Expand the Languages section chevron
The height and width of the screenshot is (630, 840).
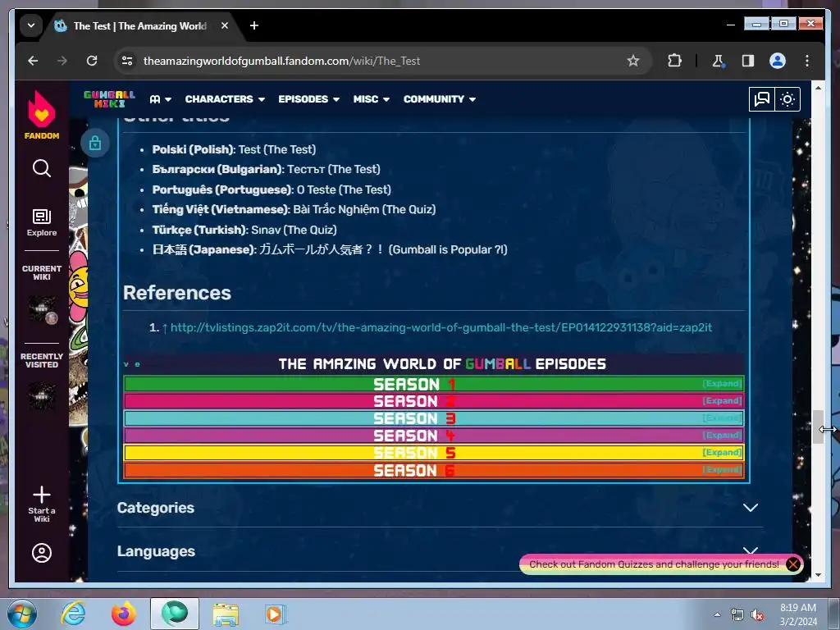tap(751, 550)
